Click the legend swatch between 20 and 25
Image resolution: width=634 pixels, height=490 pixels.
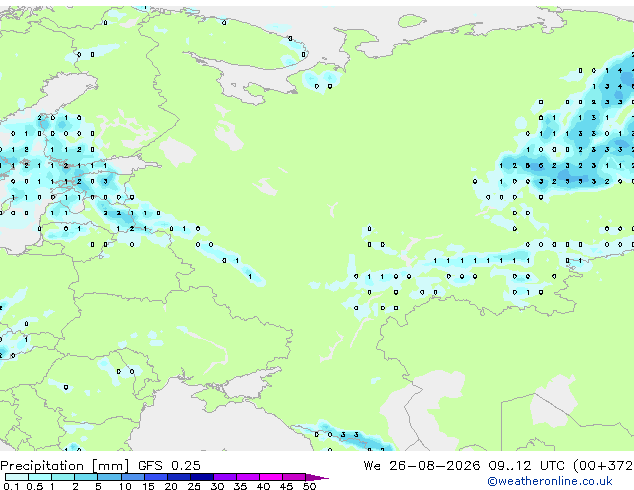[x=179, y=477]
